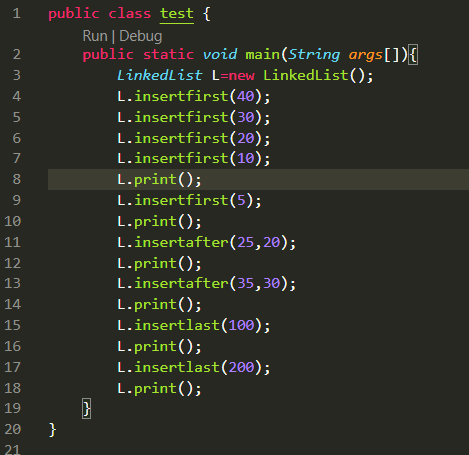
Task: Click 'insertlast' on line 17
Action: click(x=177, y=367)
